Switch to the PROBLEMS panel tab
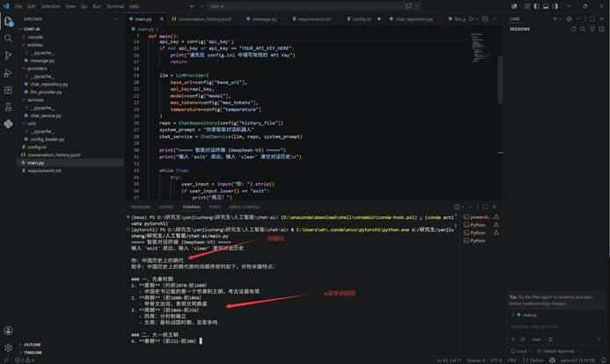 pos(141,207)
